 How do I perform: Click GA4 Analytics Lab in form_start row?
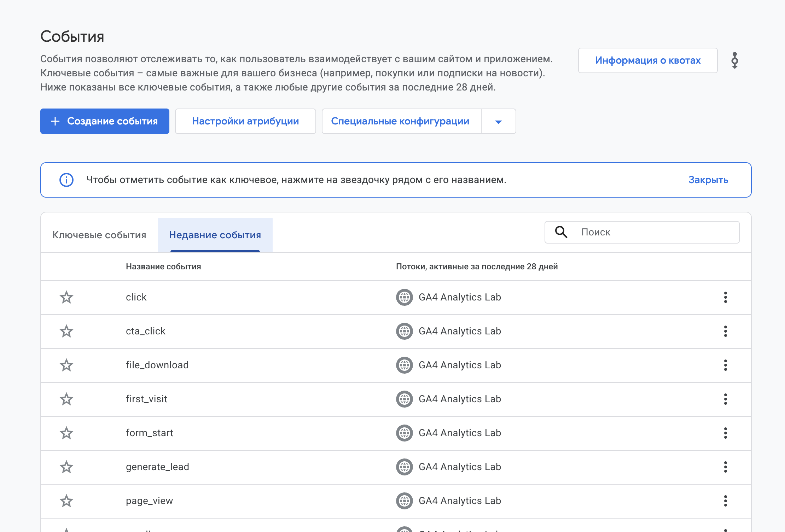pos(460,433)
